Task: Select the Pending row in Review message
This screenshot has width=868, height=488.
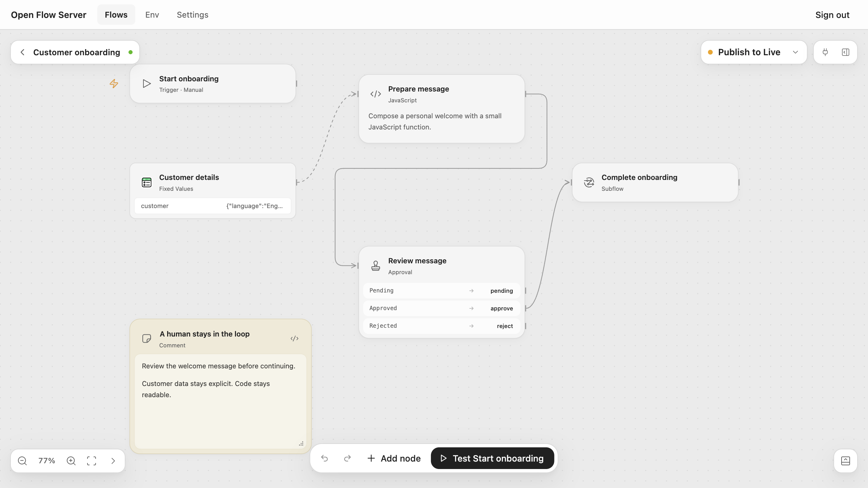Action: coord(441,291)
